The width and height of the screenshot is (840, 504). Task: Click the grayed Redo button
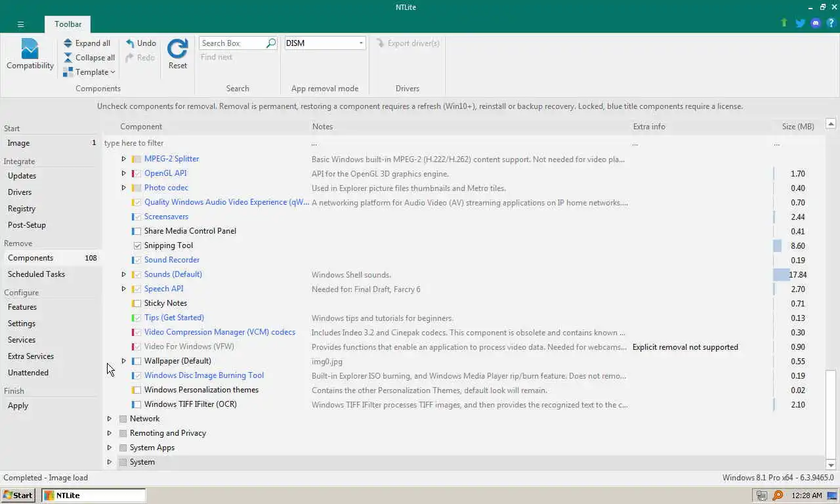coord(140,58)
